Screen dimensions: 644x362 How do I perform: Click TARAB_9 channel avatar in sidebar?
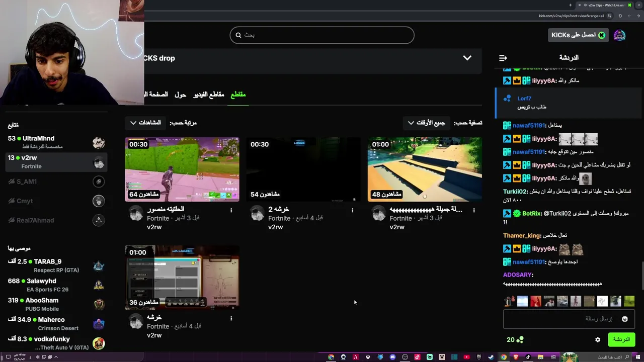[x=99, y=265]
